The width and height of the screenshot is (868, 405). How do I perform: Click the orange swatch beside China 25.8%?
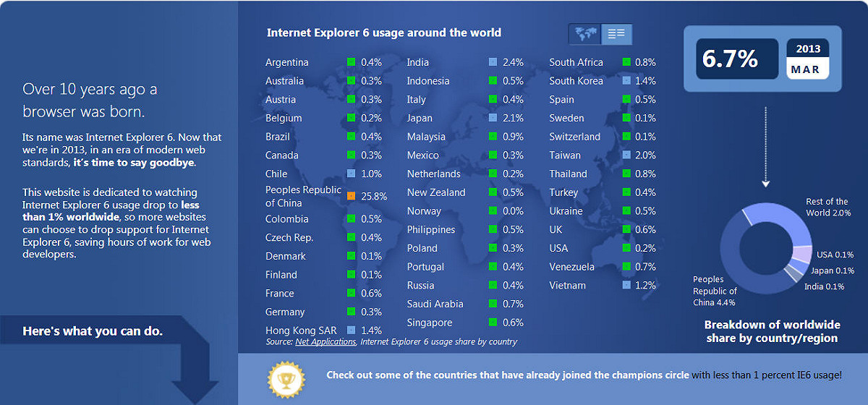(351, 196)
